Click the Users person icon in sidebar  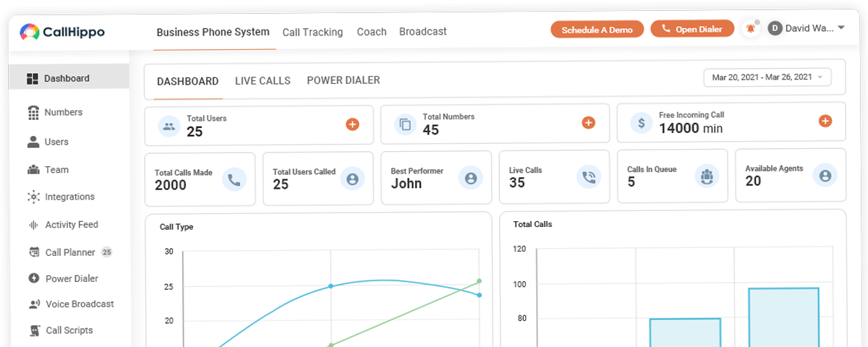click(x=33, y=142)
